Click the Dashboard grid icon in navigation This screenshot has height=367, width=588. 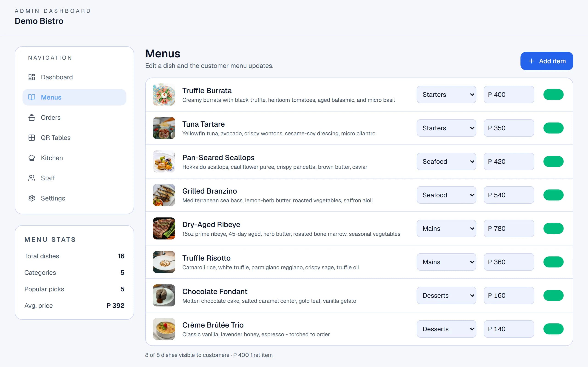point(32,77)
